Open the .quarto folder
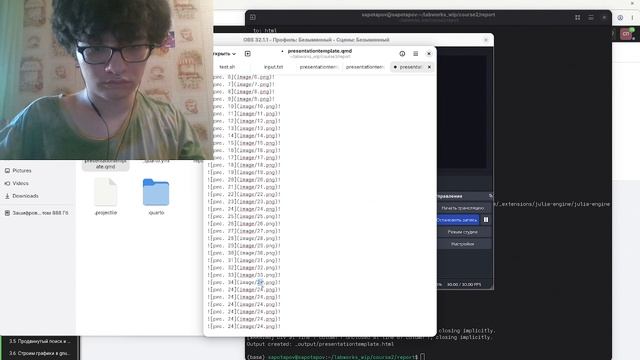 (156, 196)
